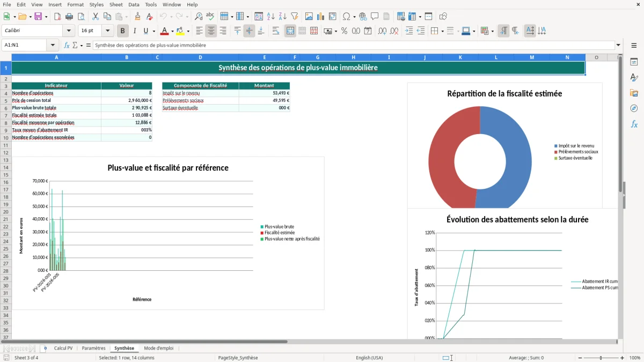
Task: Click the Cut scissors icon
Action: 96,17
